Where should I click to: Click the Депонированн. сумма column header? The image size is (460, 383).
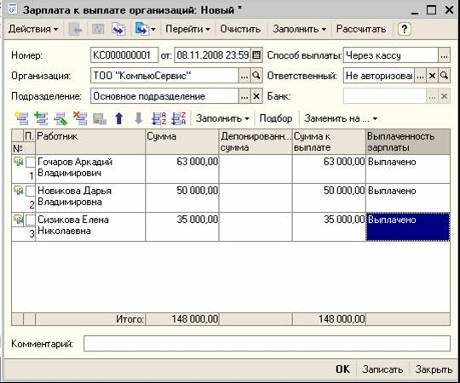tap(256, 142)
